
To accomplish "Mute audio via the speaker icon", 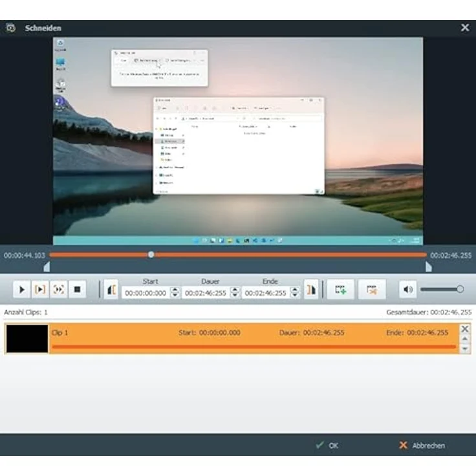I will coord(407,289).
